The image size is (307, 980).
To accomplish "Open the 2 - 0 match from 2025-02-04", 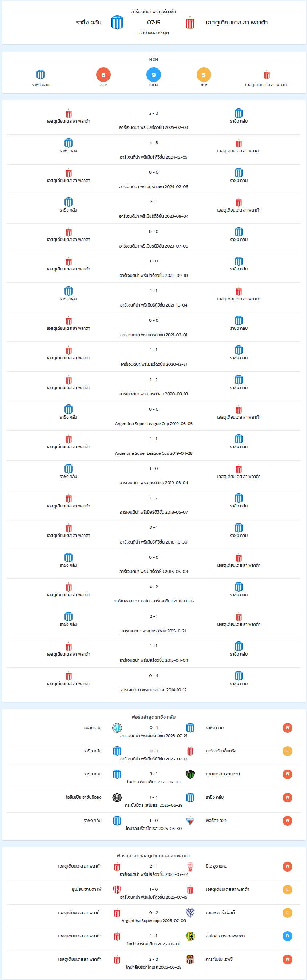I will 154,120.
